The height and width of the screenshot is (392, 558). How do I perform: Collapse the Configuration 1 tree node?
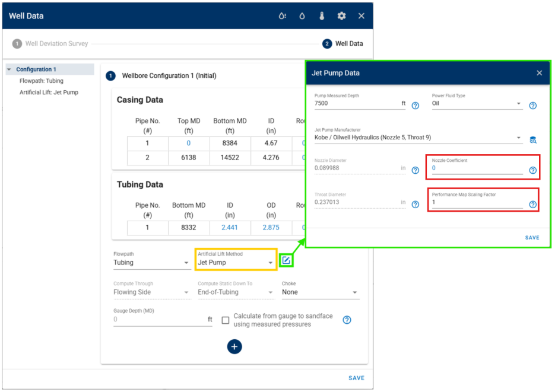click(x=9, y=70)
